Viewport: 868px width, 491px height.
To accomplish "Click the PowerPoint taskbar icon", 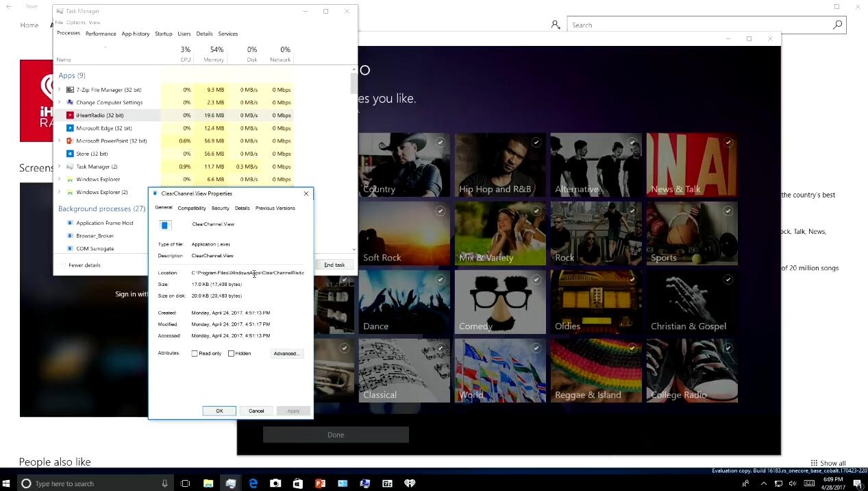I will point(320,483).
